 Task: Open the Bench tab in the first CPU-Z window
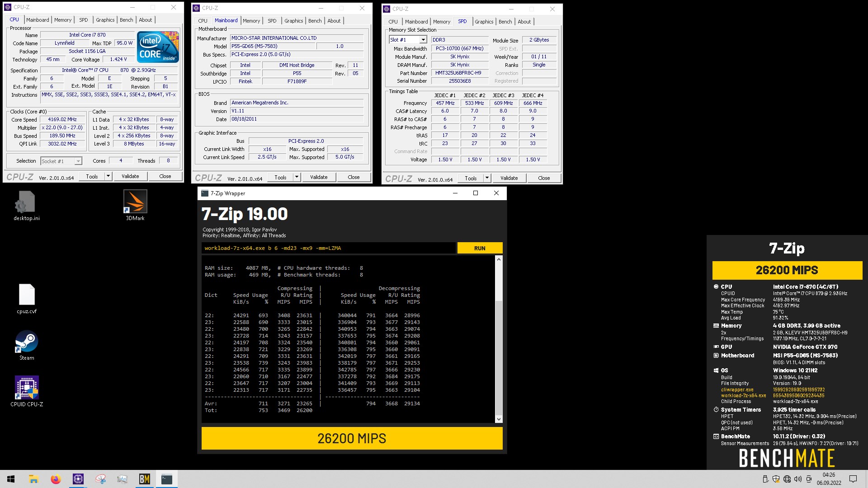coord(127,20)
